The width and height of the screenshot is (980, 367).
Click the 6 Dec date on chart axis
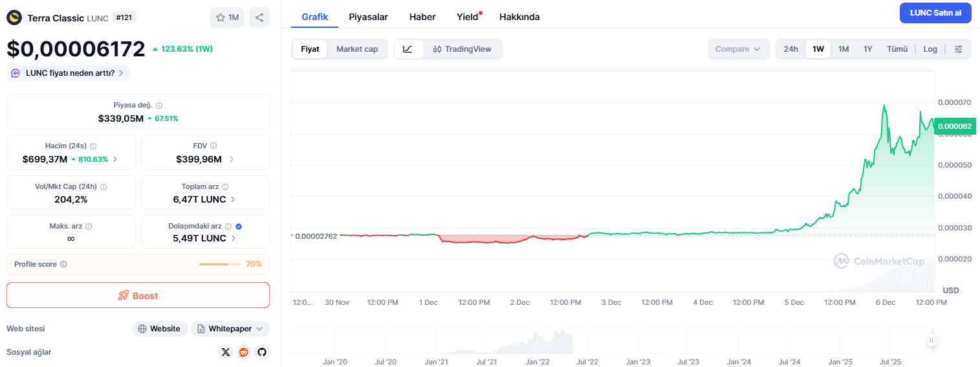(885, 302)
